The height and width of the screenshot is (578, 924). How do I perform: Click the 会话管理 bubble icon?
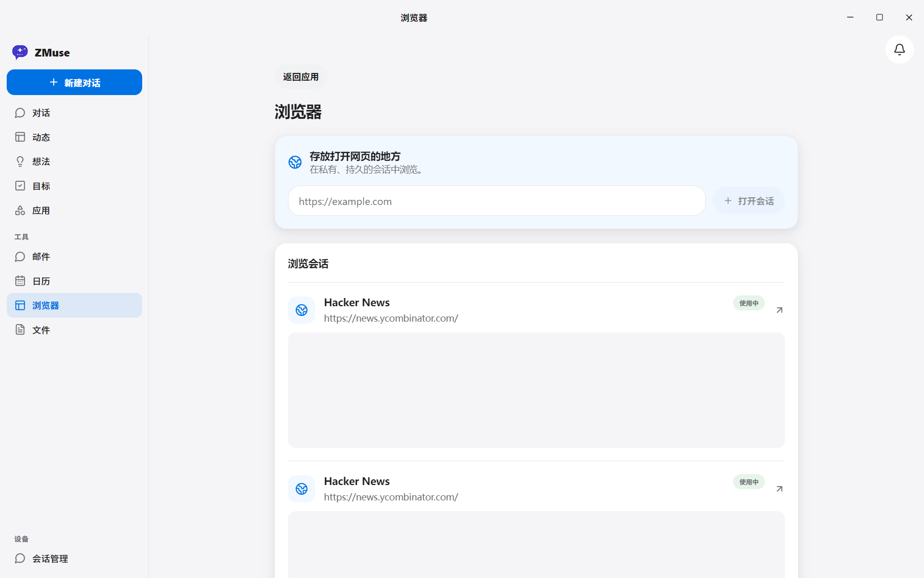20,558
